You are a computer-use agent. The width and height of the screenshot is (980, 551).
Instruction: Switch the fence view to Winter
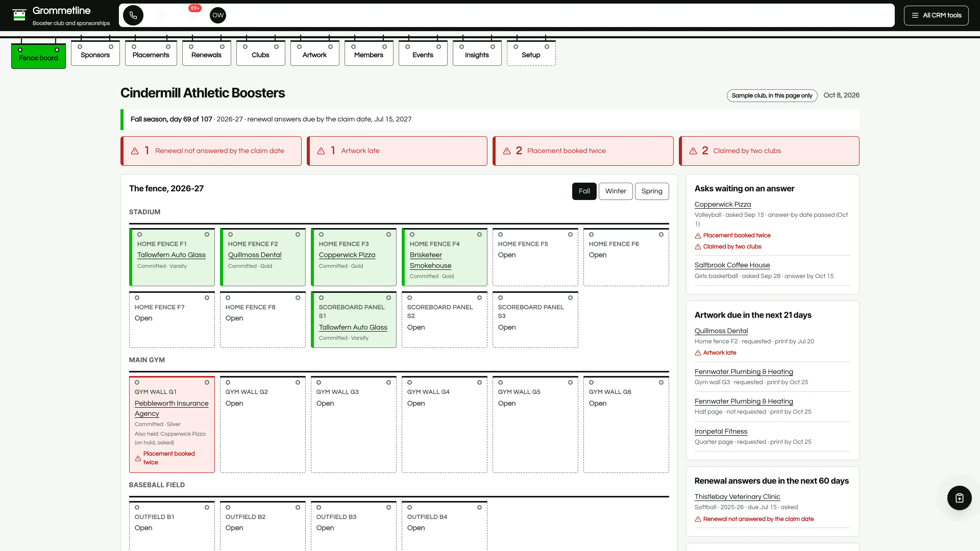[616, 191]
